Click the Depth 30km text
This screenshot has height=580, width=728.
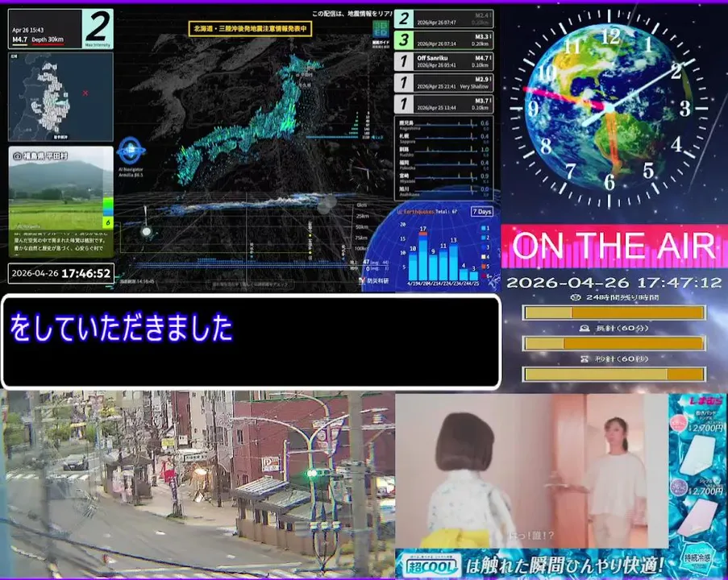click(48, 40)
